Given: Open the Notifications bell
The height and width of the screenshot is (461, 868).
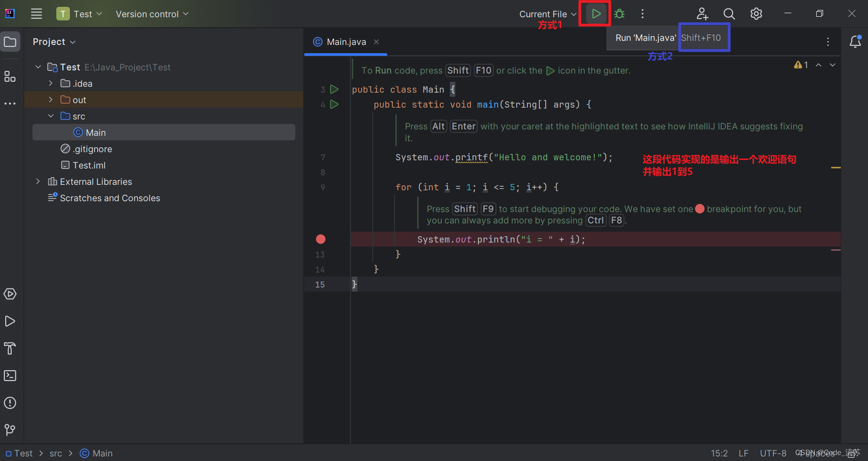Looking at the screenshot, I should [x=855, y=41].
